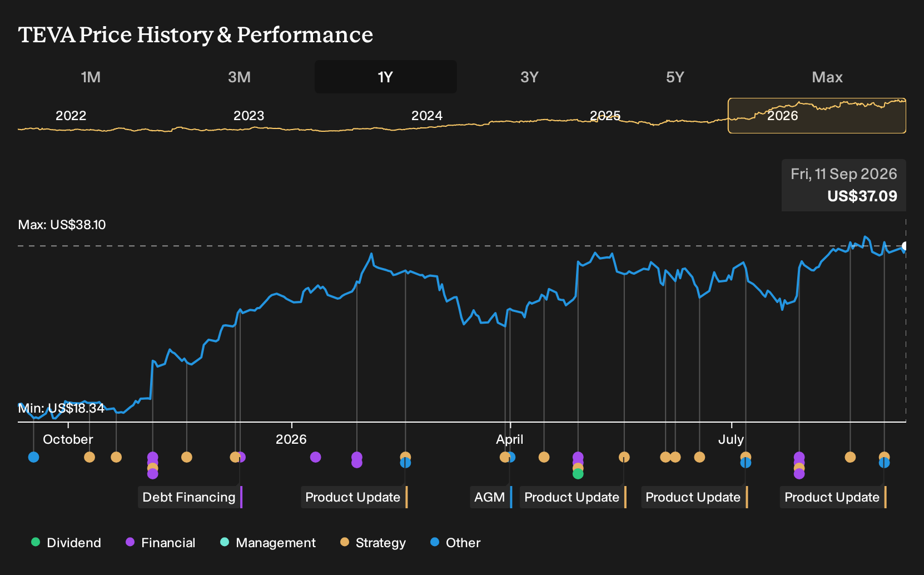Show the Max time range
This screenshot has width=924, height=575.
pyautogui.click(x=827, y=77)
